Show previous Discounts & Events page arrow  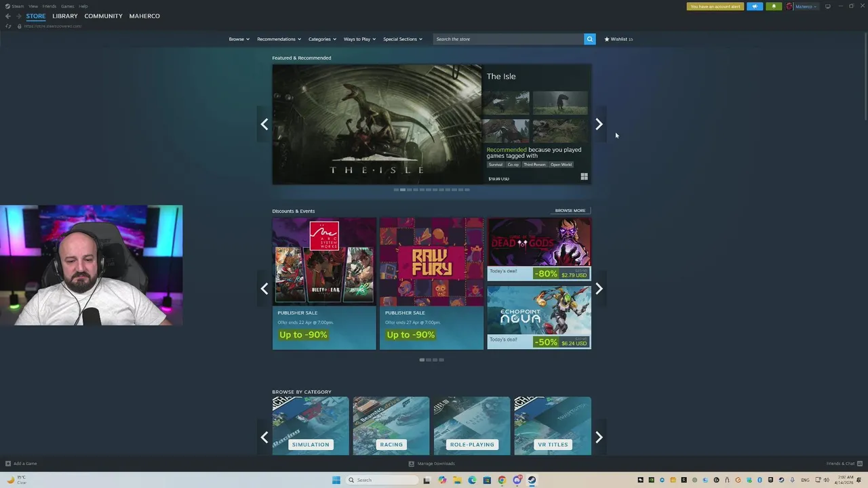coord(264,289)
